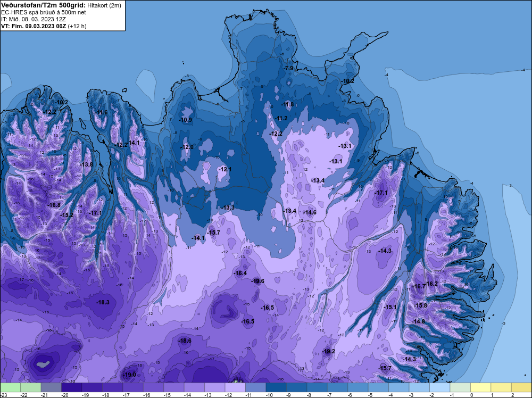
Task: Select the -20 dark indigo legend swatch
Action: coord(72,387)
